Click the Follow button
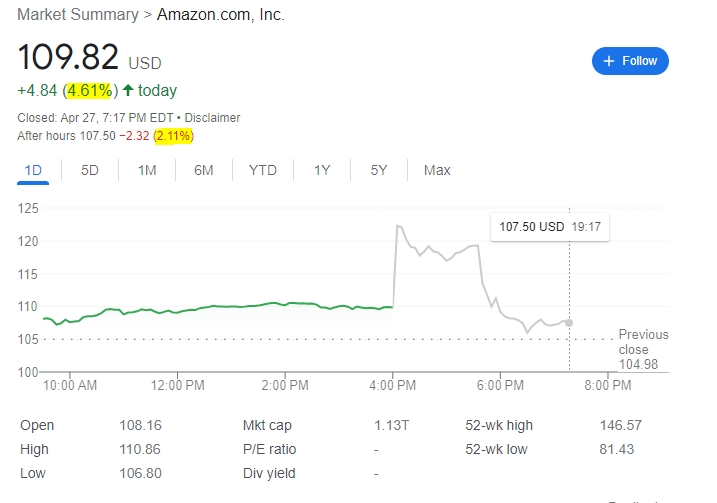Image resolution: width=717 pixels, height=503 pixels. [x=630, y=61]
